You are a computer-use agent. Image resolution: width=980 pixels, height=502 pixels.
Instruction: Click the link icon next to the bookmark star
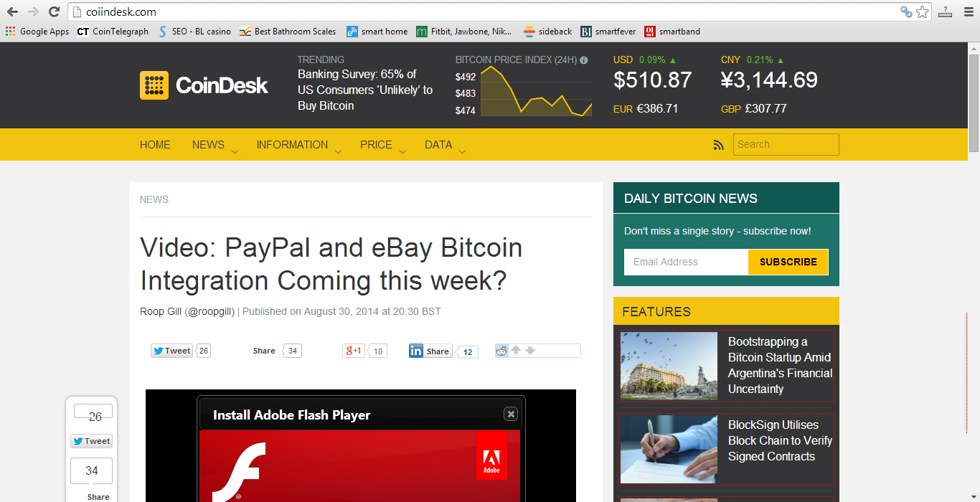coord(906,11)
